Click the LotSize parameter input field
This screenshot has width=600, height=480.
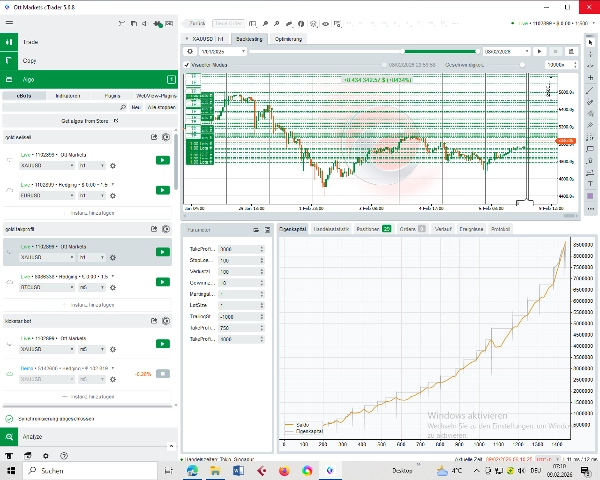tap(241, 305)
